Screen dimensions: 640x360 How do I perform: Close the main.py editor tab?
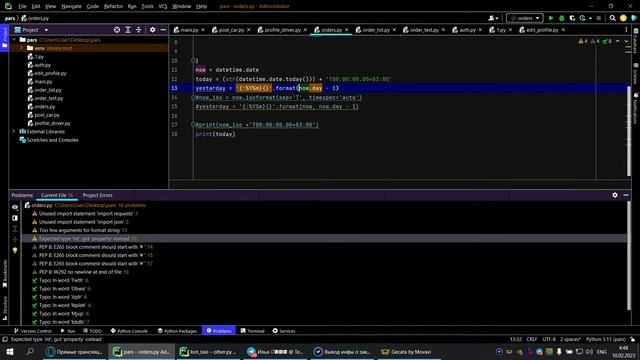tap(203, 30)
